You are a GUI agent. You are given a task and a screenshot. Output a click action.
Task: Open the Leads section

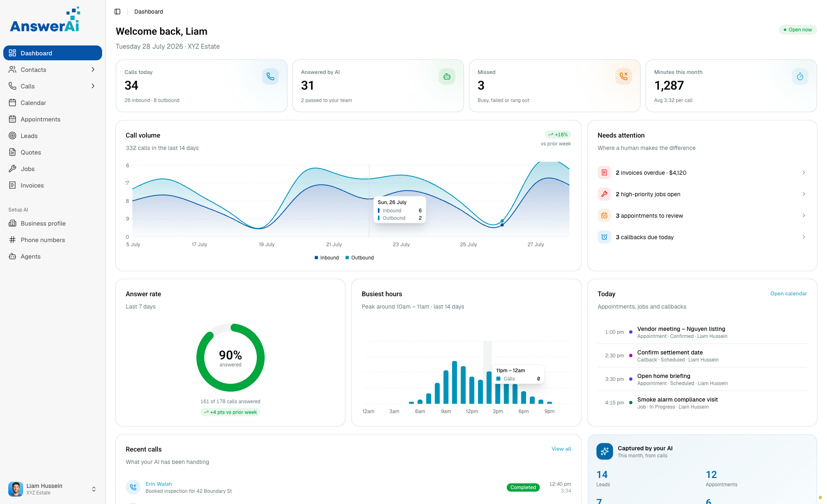(x=53, y=136)
